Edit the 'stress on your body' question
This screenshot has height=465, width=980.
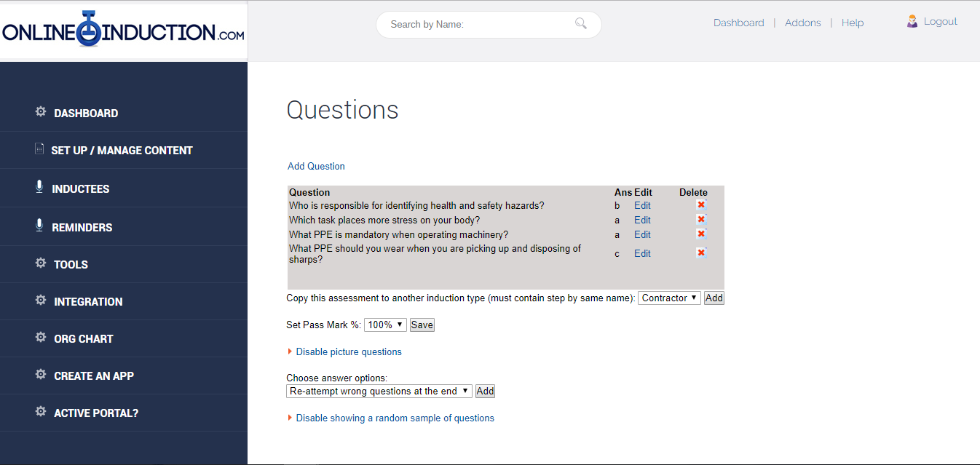pos(642,220)
